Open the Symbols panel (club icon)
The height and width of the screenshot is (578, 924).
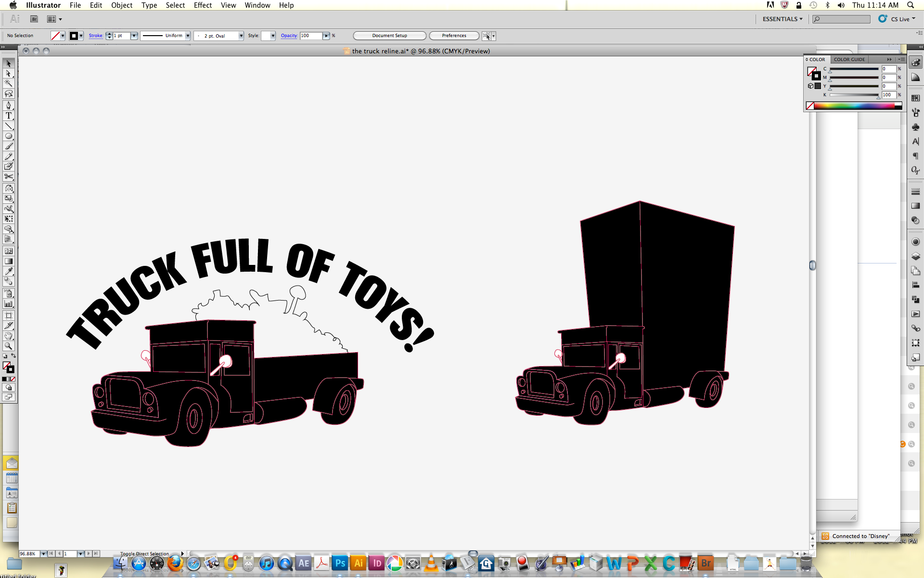[915, 127]
